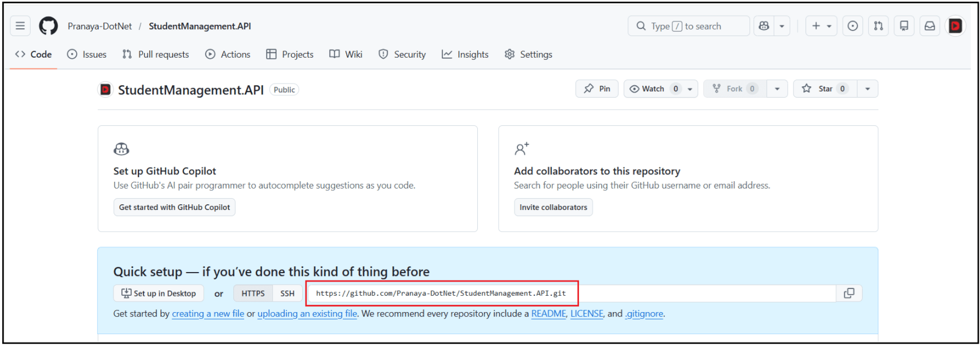The width and height of the screenshot is (980, 346).
Task: Open the .gitignore link
Action: pos(644,314)
